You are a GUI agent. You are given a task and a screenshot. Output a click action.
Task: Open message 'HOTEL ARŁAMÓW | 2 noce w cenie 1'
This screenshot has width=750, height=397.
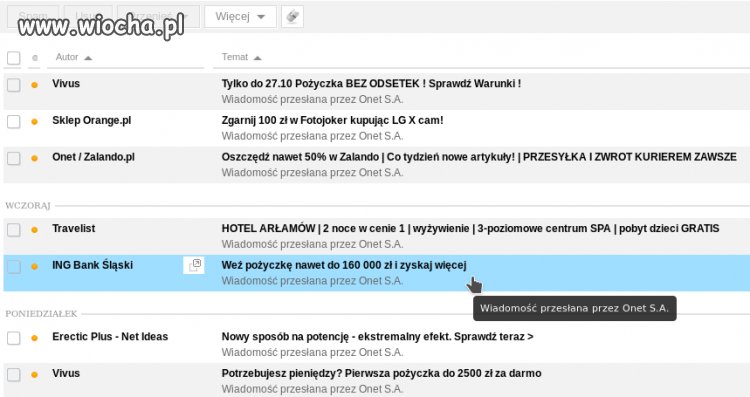pyautogui.click(x=470, y=229)
